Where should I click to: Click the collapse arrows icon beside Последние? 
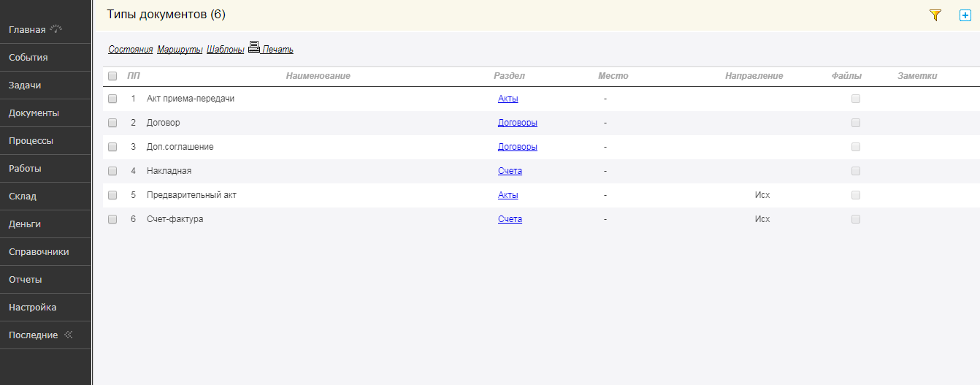coord(69,335)
